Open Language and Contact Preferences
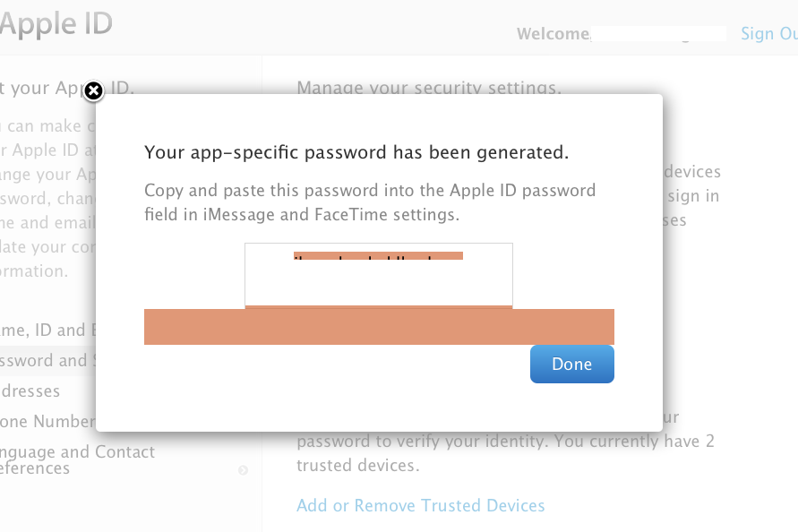The height and width of the screenshot is (532, 798). click(76, 460)
